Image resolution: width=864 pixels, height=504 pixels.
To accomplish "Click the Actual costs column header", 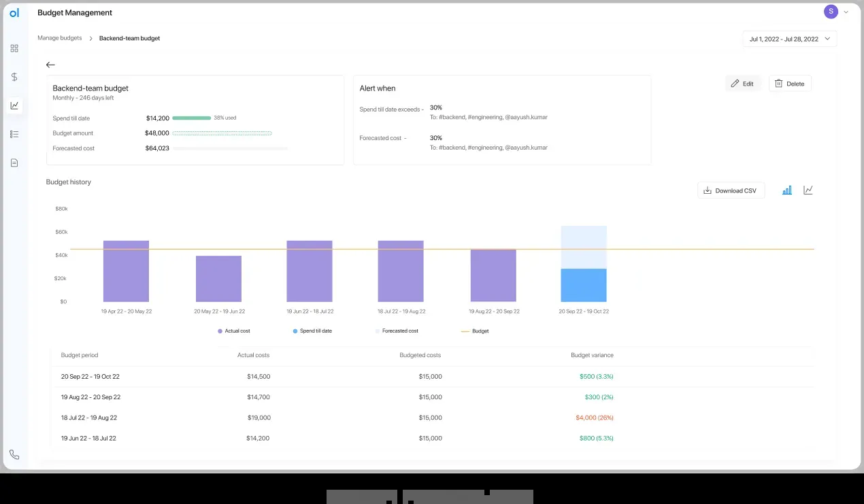I will tap(253, 355).
